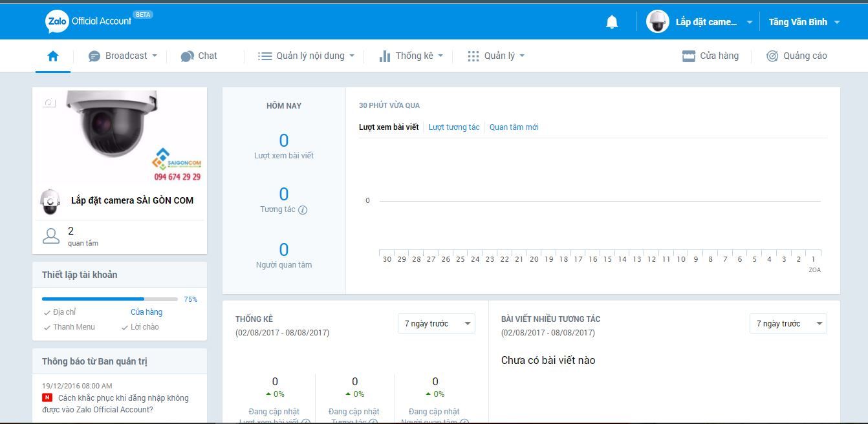Image resolution: width=868 pixels, height=424 pixels.
Task: Click the red N badge on the announcement
Action: [47, 398]
